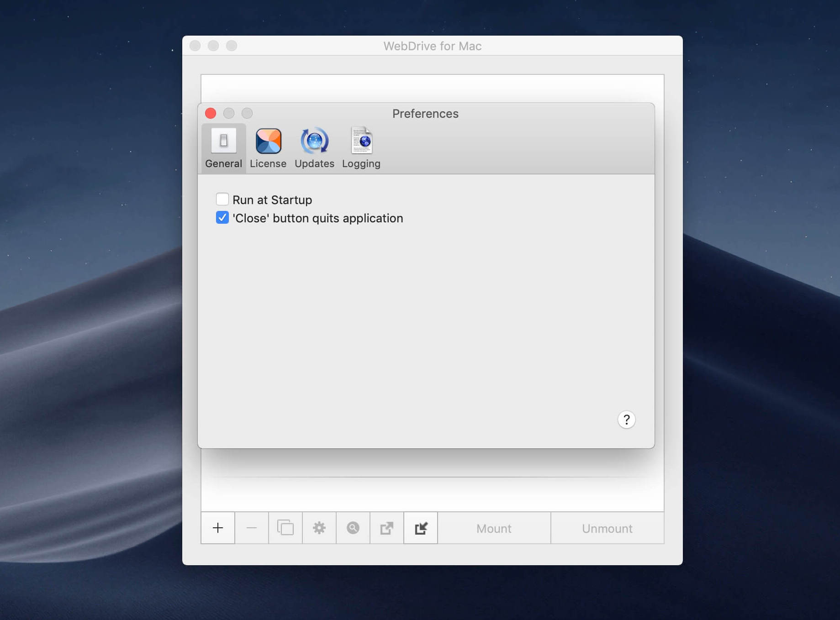
Task: Switch to the License preferences tab
Action: click(x=268, y=148)
